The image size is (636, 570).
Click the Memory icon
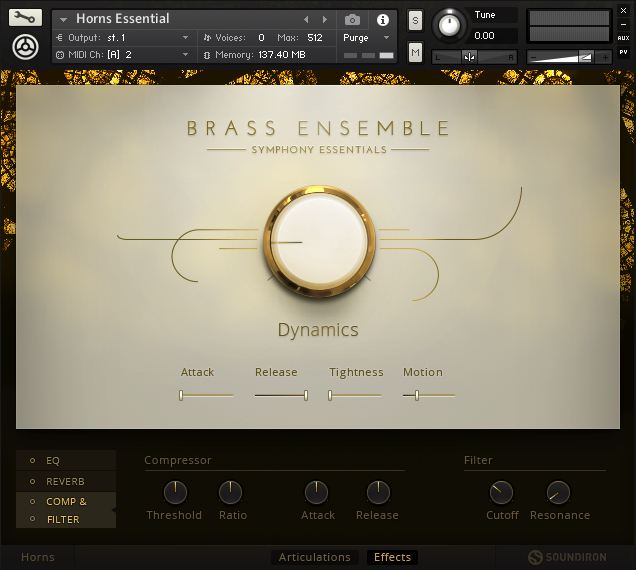(207, 55)
